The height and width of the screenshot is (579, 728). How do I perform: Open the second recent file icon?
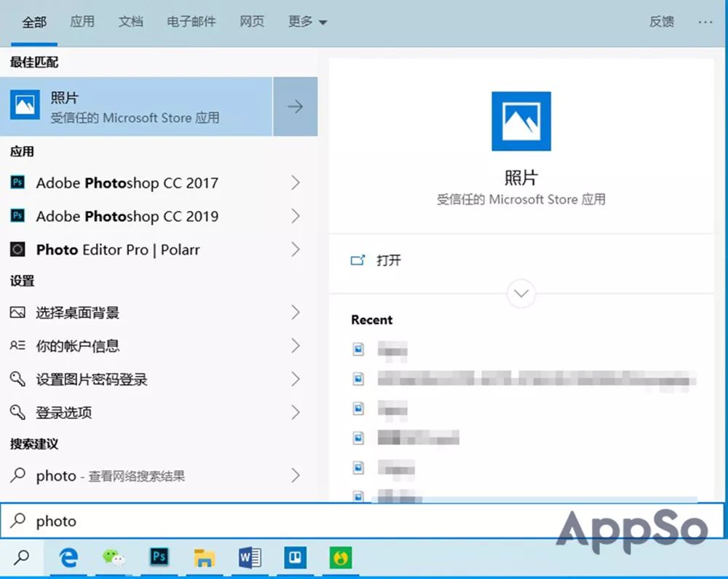358,379
